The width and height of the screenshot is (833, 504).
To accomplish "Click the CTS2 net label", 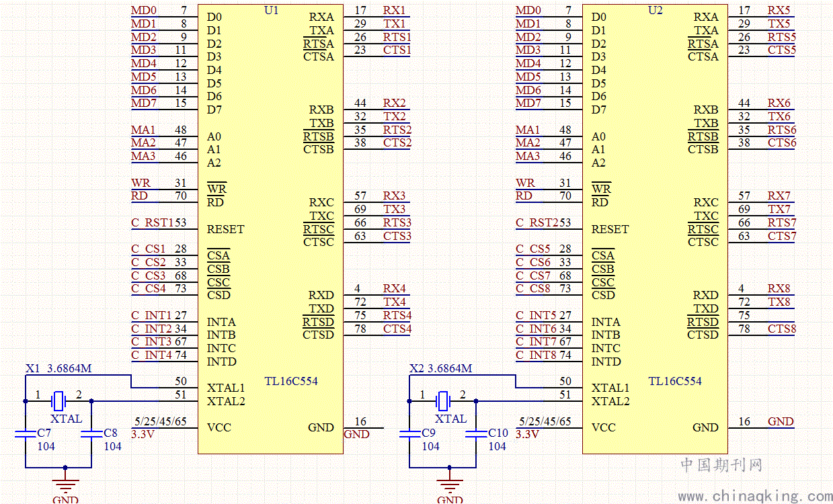I will tap(397, 142).
